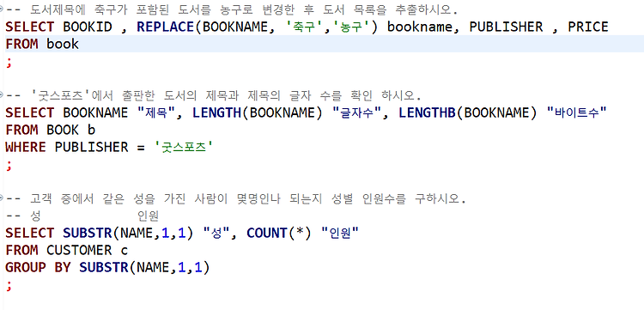The image size is (644, 310).
Task: Click the lowercase bookname alias
Action: click(420, 27)
